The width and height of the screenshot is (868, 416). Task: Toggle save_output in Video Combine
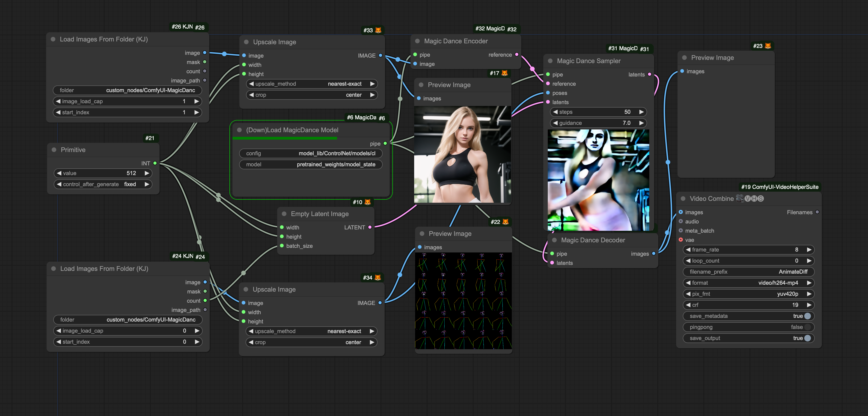(x=807, y=338)
